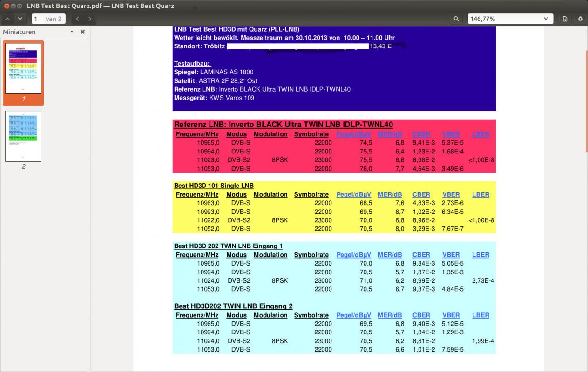588x372 pixels.
Task: Click the Best HD3D 101 Single LNB heading
Action: coord(214,186)
